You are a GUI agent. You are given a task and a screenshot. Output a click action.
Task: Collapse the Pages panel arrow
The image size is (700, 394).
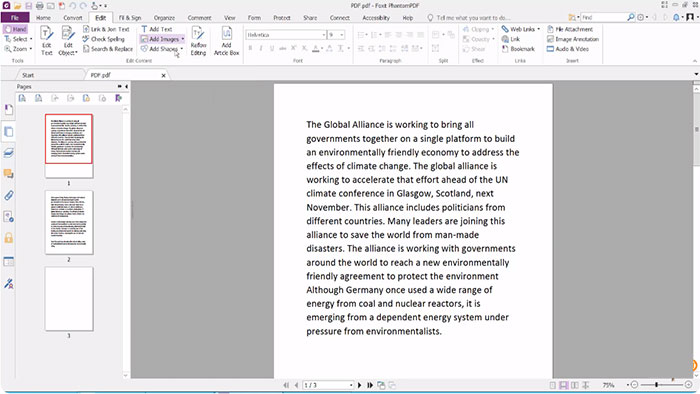point(127,87)
